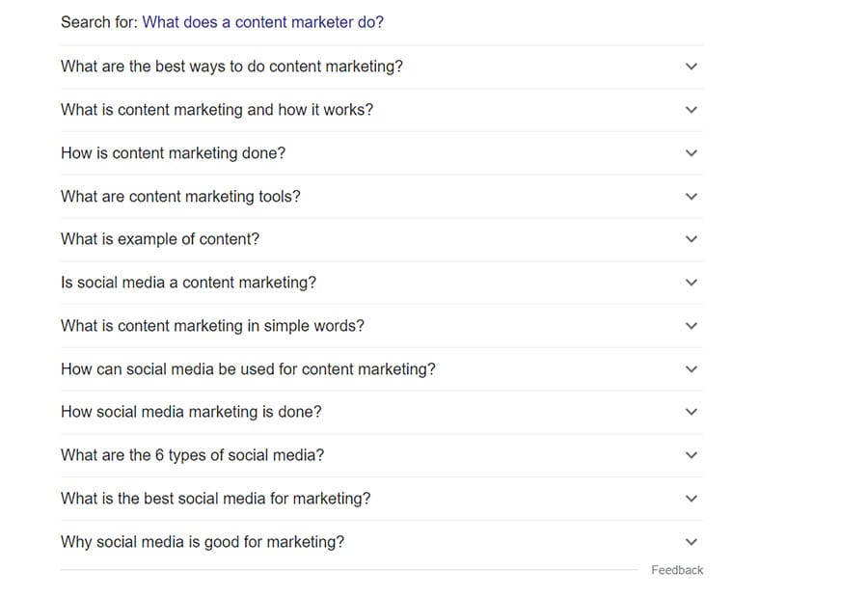The width and height of the screenshot is (868, 597).
Task: Expand 'Why social media is good for marketing?'
Action: [x=691, y=542]
